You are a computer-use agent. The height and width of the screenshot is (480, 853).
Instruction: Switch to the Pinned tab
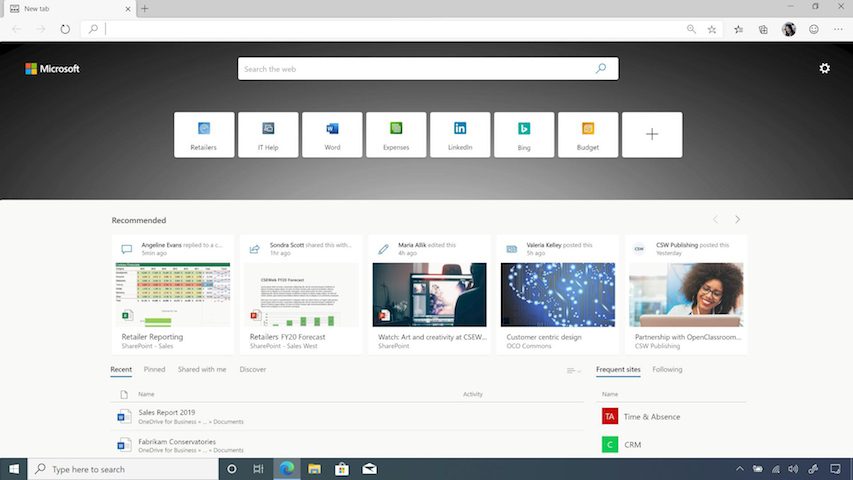pos(154,369)
